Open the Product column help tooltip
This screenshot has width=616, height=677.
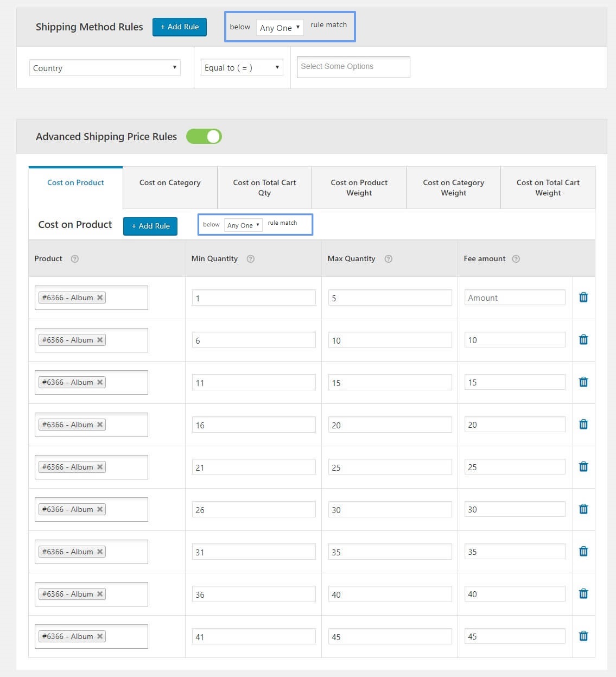[x=76, y=259]
